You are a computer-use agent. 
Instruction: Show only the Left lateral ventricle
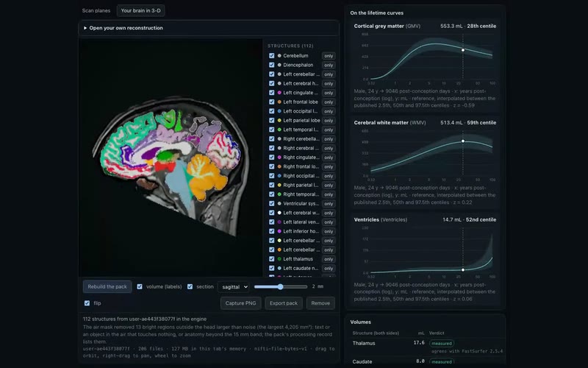329,222
